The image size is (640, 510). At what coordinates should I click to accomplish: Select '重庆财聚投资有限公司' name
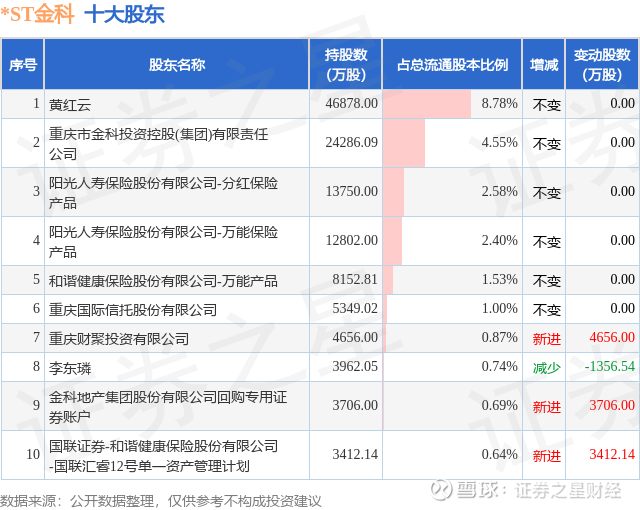(x=119, y=339)
